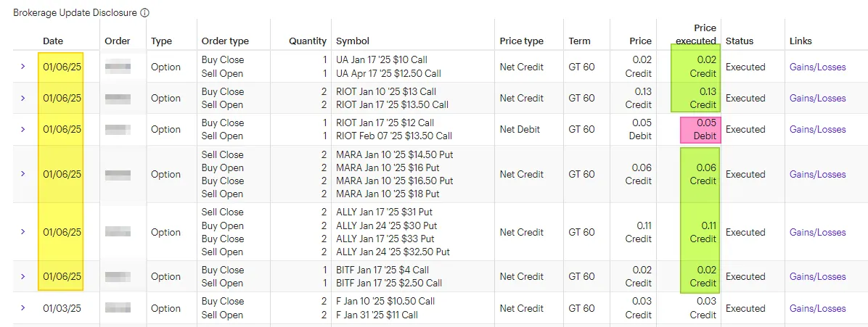Click the Quantity column header
This screenshot has height=327, width=868.
(308, 41)
